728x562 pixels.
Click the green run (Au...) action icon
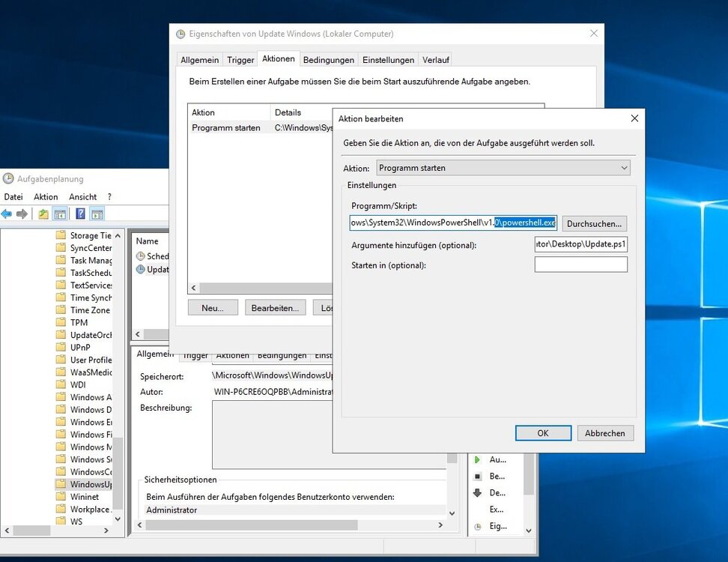pos(477,459)
